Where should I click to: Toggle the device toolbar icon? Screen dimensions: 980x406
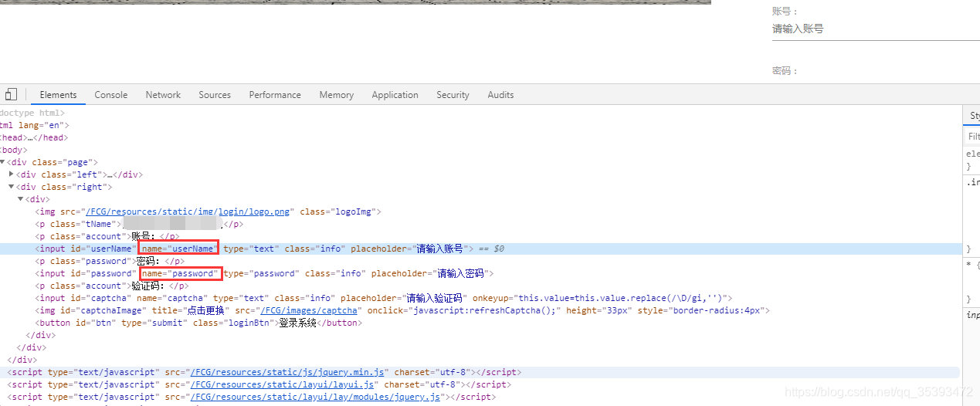pos(11,94)
